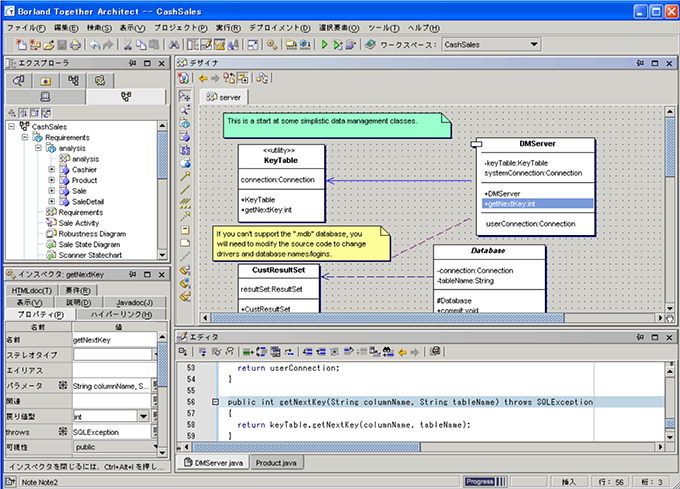680x489 pixels.
Task: Toggle the code fold marker at line 56
Action: coord(216,403)
